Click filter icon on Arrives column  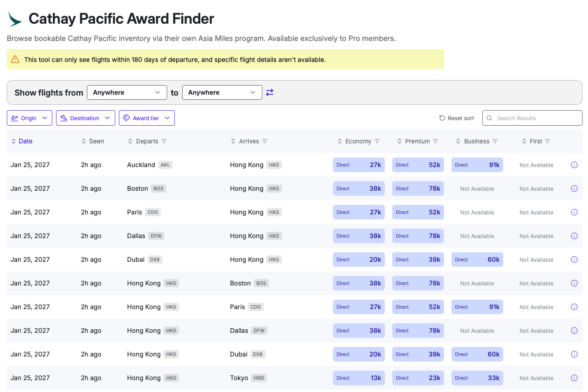[265, 141]
